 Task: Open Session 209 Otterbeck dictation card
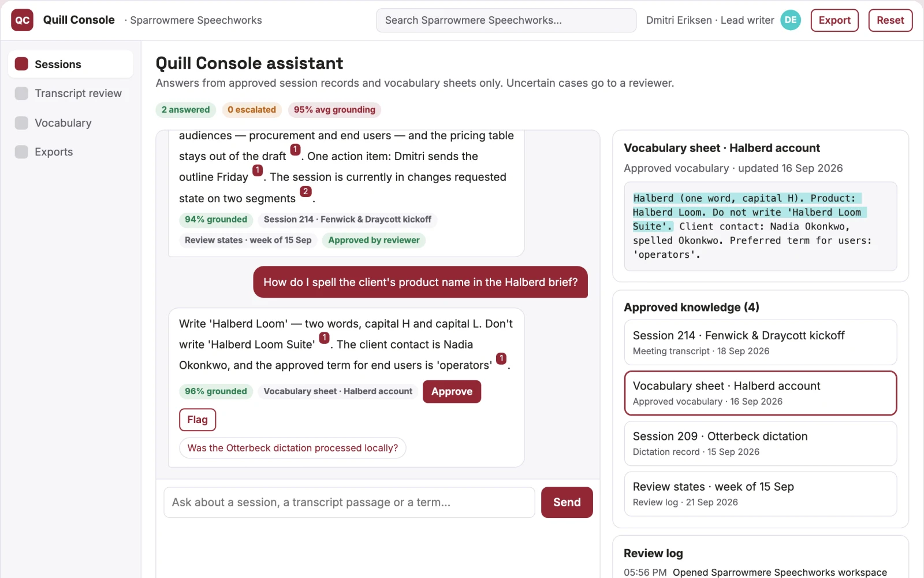(x=760, y=443)
